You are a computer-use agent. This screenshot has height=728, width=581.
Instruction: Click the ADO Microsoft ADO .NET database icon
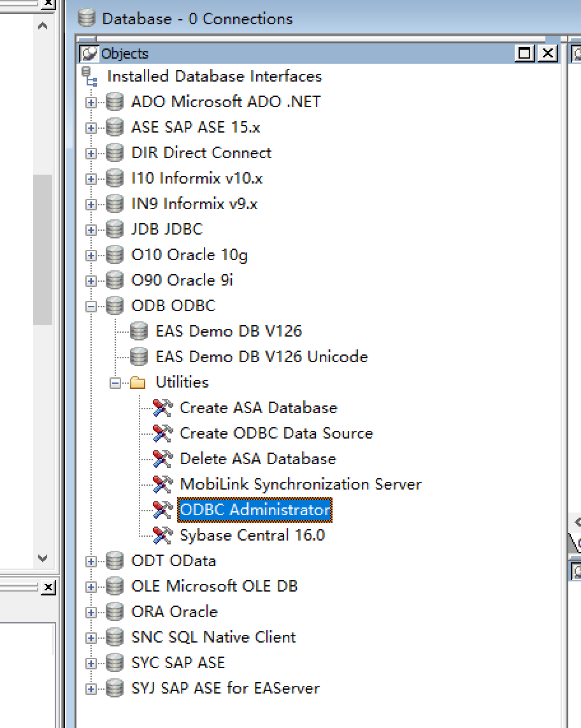[114, 101]
